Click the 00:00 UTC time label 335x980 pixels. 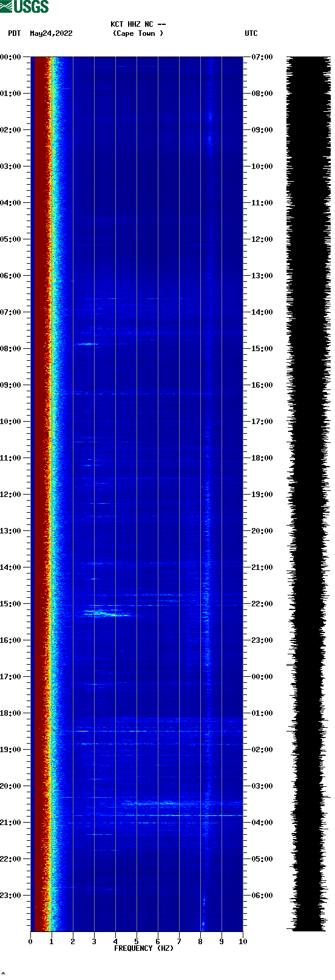(262, 677)
